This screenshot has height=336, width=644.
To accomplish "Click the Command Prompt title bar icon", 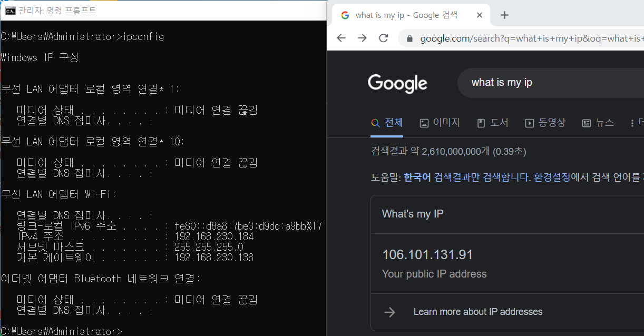I will click(x=10, y=10).
